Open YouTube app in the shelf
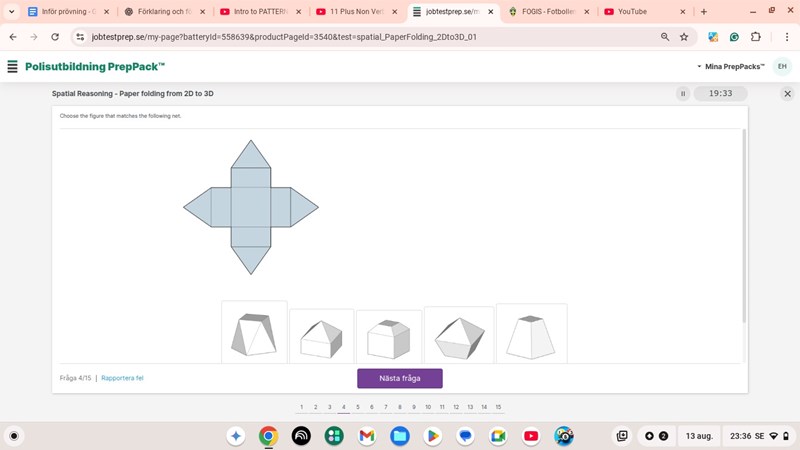The image size is (800, 450). (531, 436)
